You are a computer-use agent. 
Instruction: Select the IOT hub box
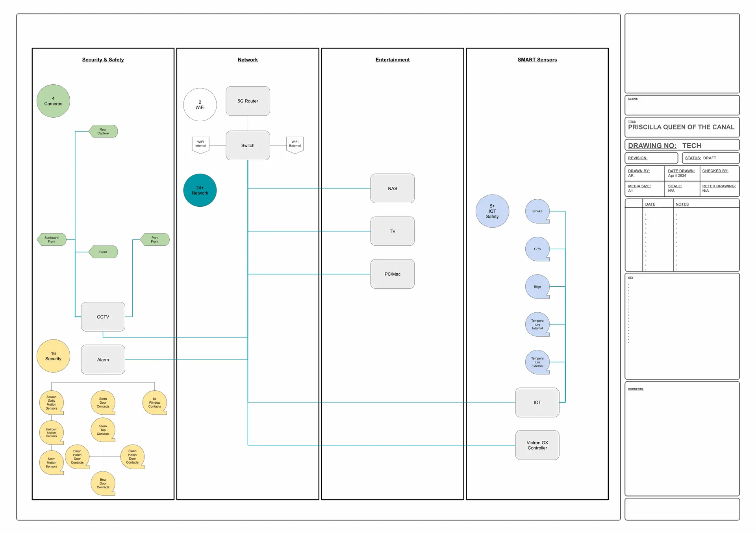[537, 402]
